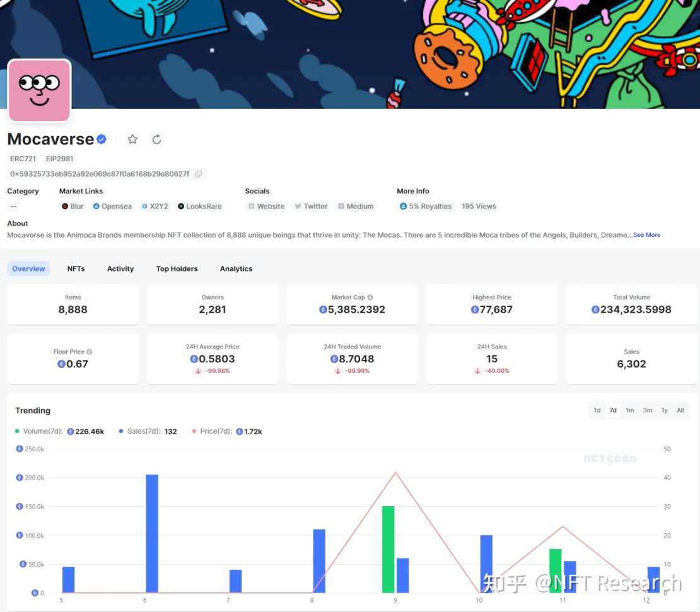The height and width of the screenshot is (612, 700).
Task: Open the Top Holders tab
Action: pyautogui.click(x=177, y=268)
